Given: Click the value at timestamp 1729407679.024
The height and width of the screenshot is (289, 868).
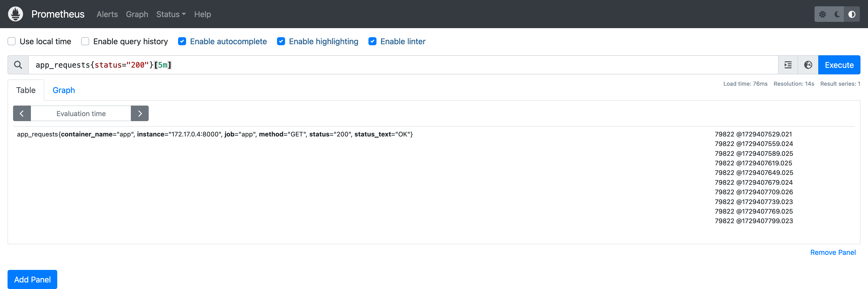Looking at the screenshot, I should pos(754,182).
